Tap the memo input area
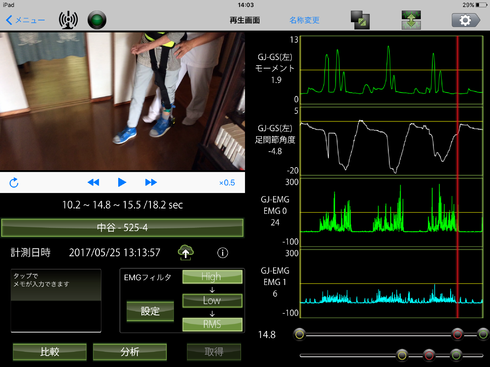Image resolution: width=490 pixels, height=367 pixels. click(56, 301)
